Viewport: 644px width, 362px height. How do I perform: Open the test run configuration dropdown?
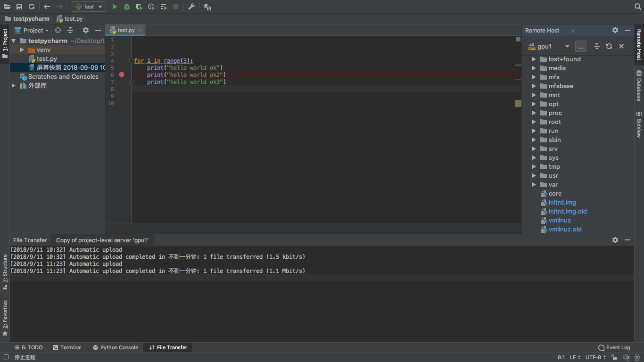pos(89,7)
